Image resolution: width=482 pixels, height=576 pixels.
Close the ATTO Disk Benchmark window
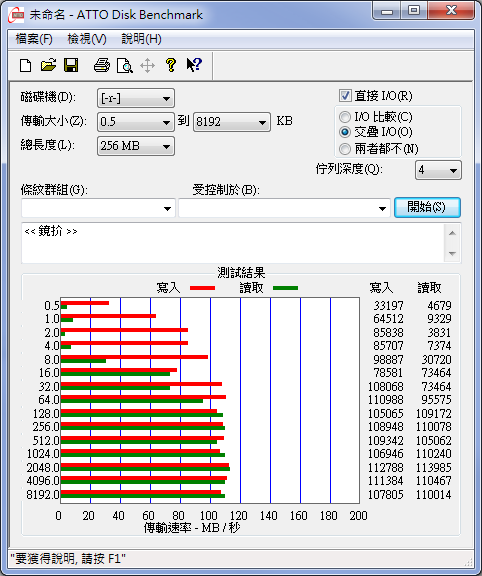[x=451, y=11]
